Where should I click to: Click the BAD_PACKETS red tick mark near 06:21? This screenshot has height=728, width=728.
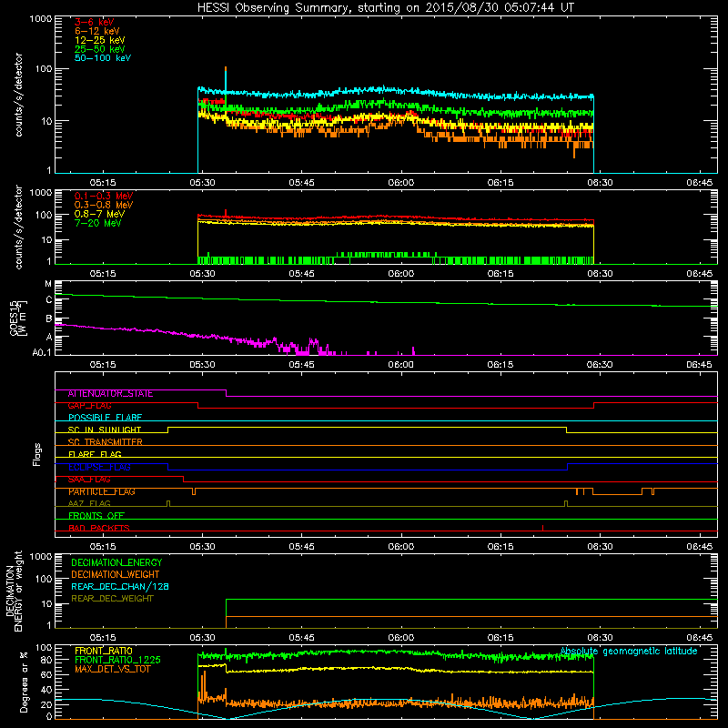(x=542, y=528)
